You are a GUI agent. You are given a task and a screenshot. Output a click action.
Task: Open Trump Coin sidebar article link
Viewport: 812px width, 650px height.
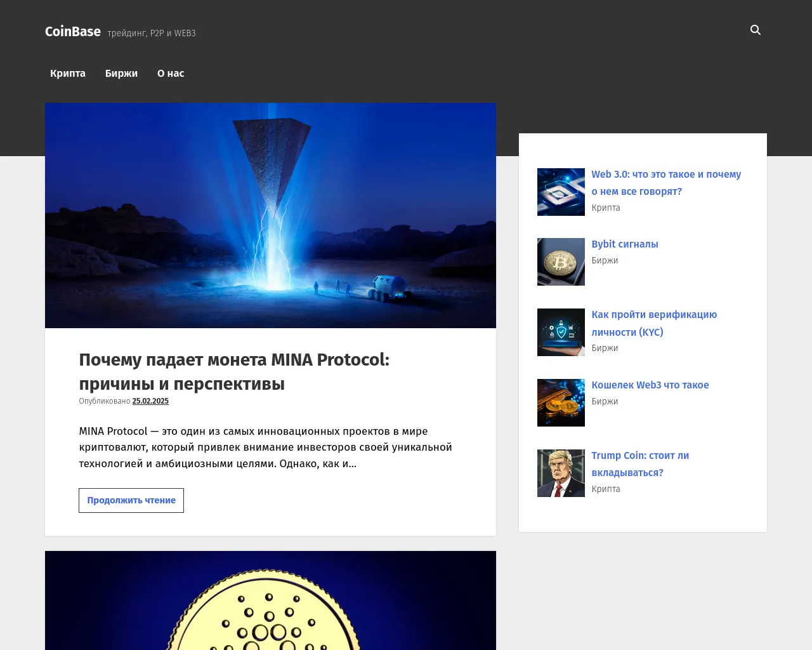click(640, 464)
